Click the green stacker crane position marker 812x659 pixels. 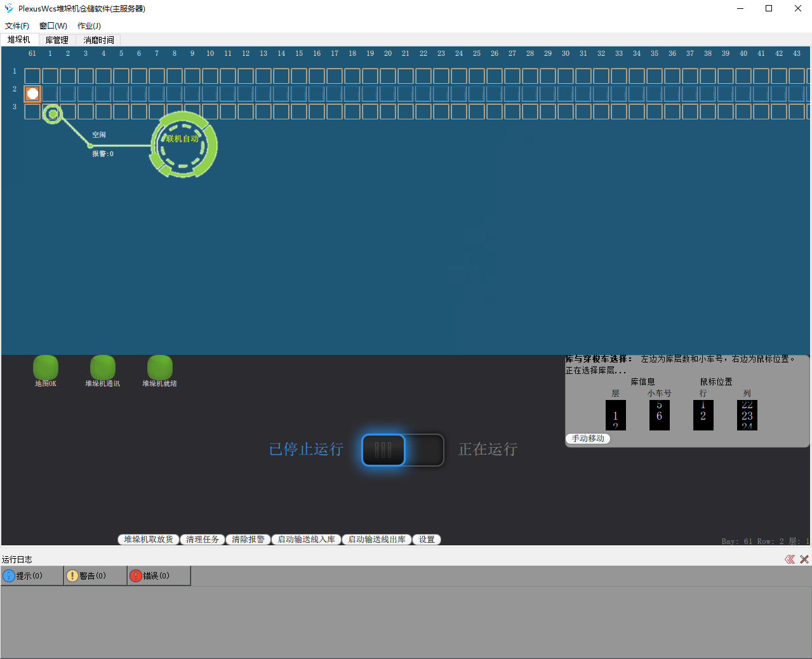tap(53, 114)
